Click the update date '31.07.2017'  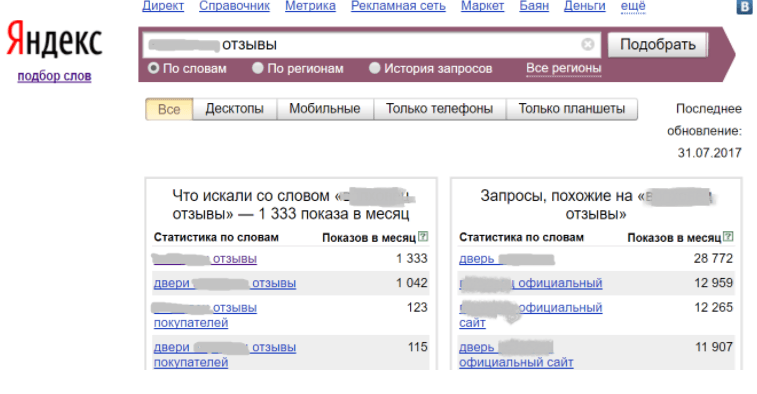(709, 153)
